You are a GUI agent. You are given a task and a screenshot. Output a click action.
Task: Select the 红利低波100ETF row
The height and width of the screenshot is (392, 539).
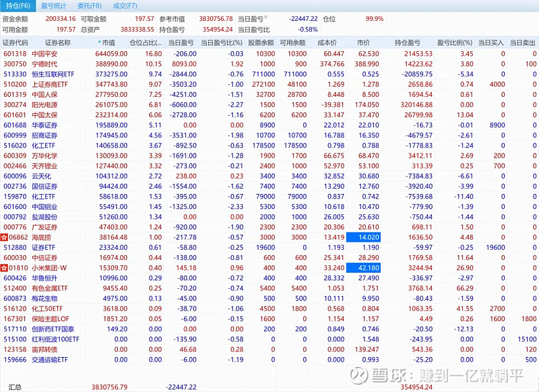point(269,339)
